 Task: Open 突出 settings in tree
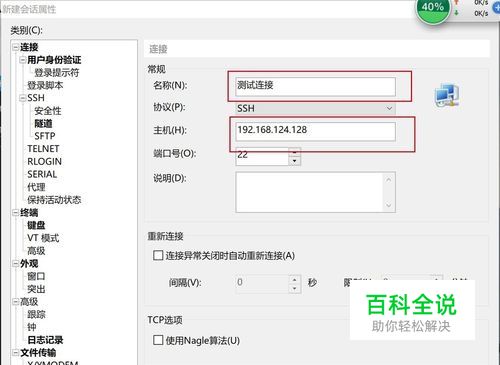coord(36,289)
